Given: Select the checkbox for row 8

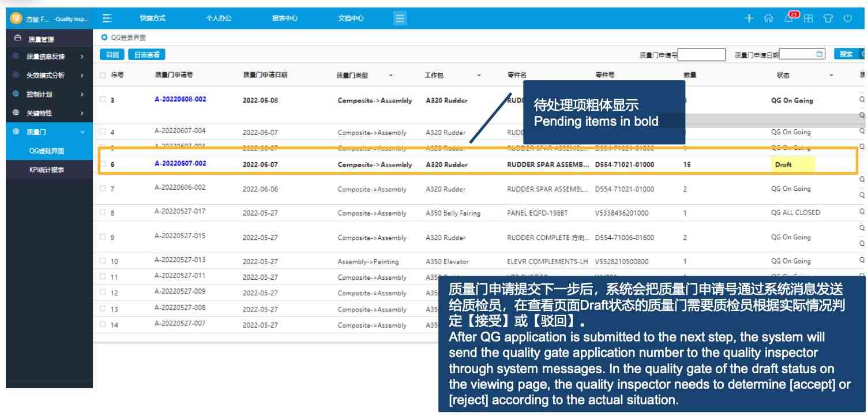Looking at the screenshot, I should coord(103,213).
